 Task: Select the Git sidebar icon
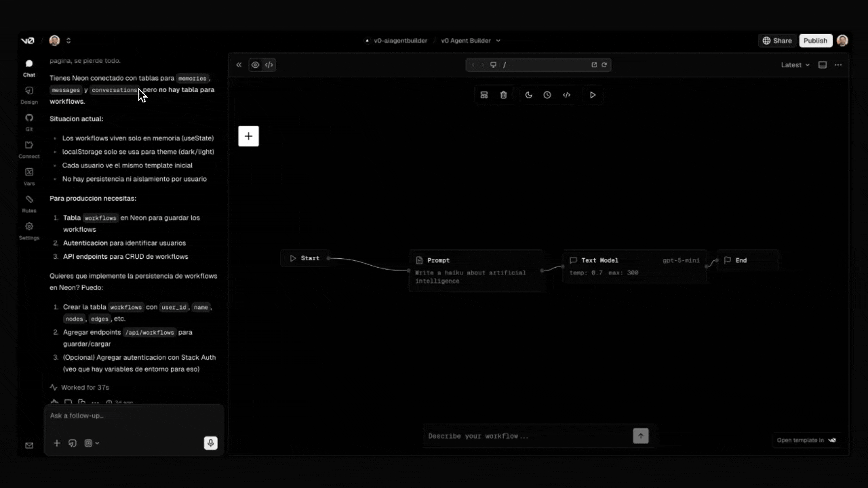pos(28,122)
